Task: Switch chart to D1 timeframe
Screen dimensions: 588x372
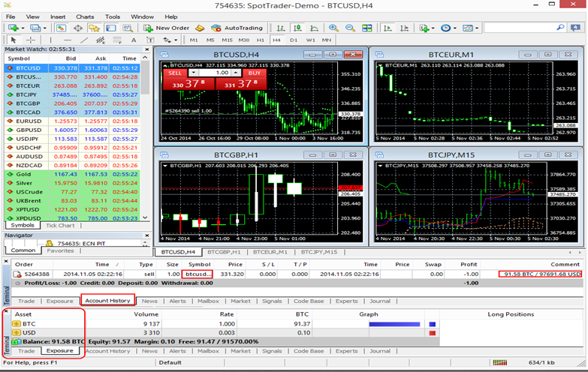Action: (294, 40)
